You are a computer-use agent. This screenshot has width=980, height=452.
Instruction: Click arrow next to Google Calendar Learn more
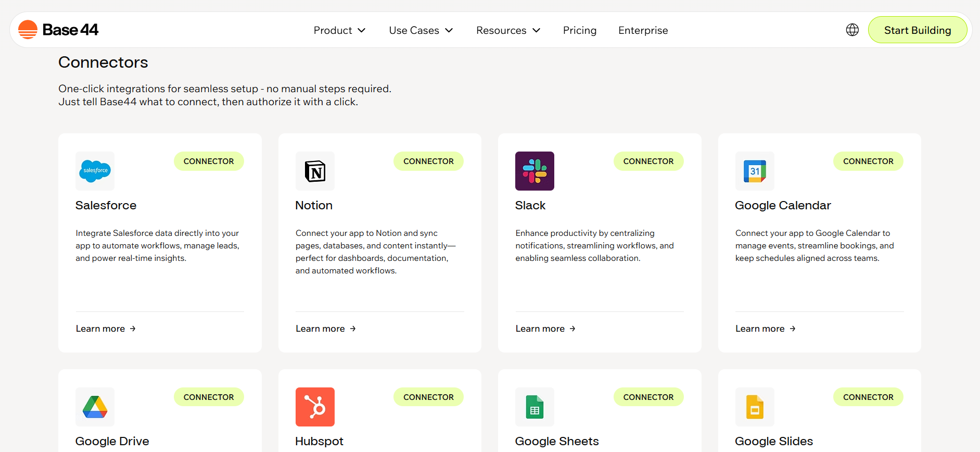pos(793,329)
